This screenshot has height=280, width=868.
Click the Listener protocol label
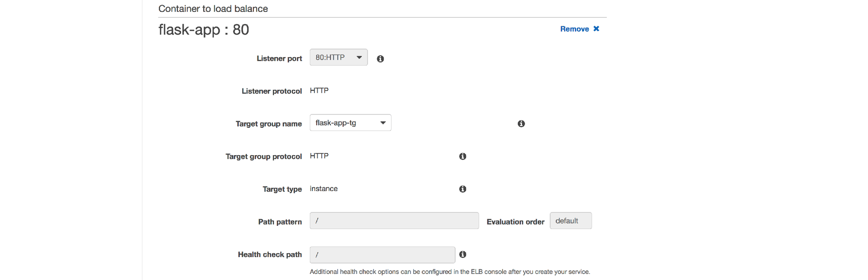point(272,91)
